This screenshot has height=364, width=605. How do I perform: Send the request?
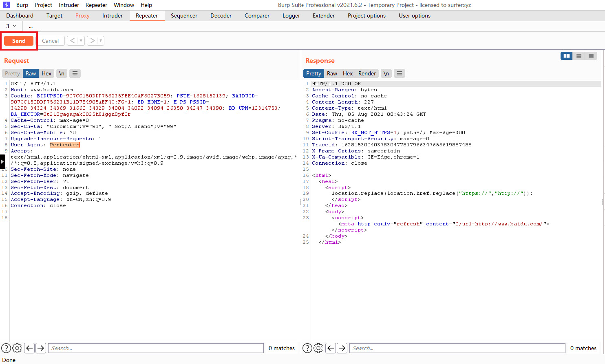(x=19, y=41)
